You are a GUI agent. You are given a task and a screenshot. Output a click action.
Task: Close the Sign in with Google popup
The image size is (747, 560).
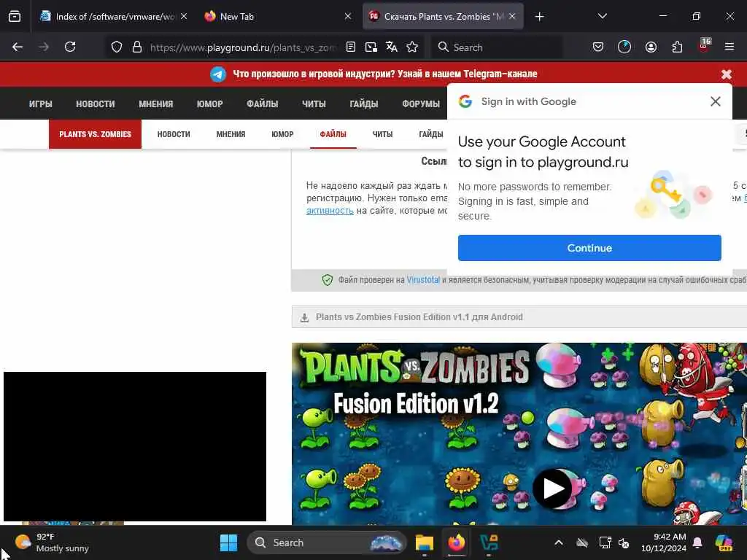click(715, 101)
